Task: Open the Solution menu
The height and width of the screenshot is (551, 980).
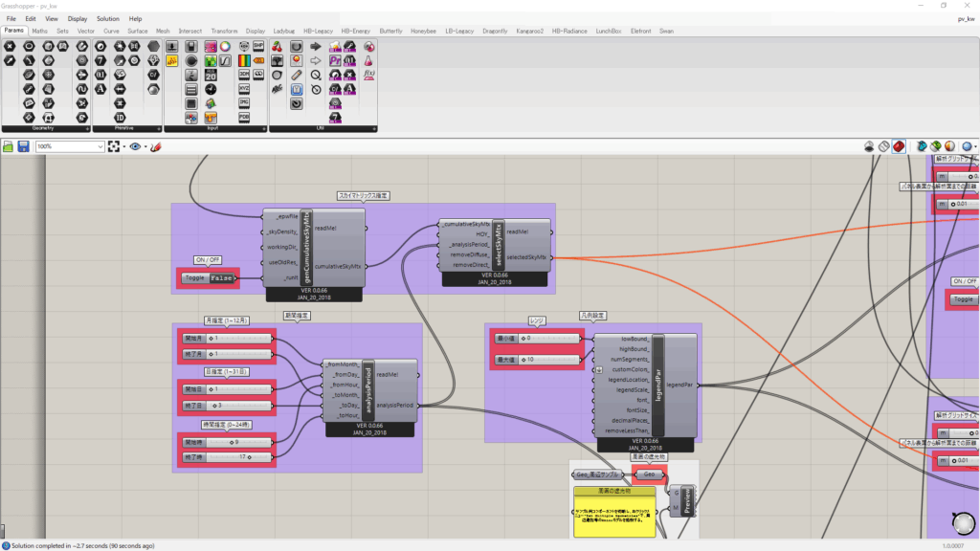Action: tap(108, 18)
